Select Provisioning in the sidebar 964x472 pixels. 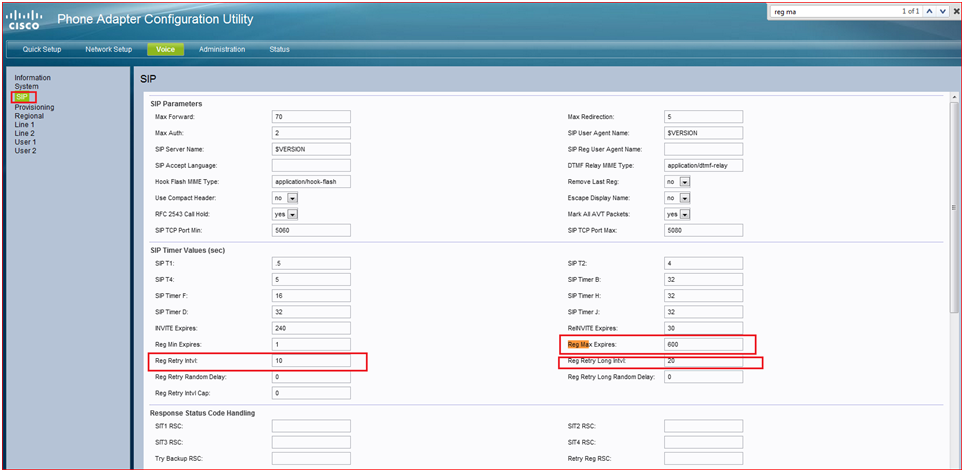[34, 106]
